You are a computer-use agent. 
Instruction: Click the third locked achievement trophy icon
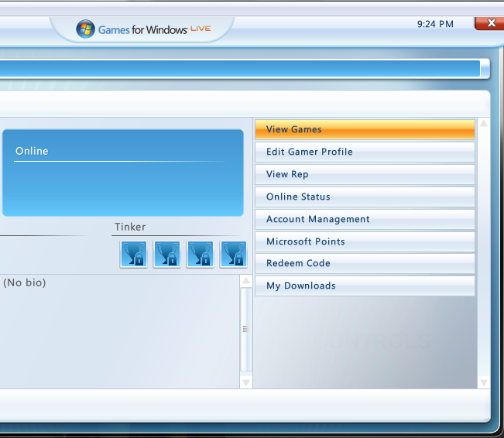click(201, 254)
